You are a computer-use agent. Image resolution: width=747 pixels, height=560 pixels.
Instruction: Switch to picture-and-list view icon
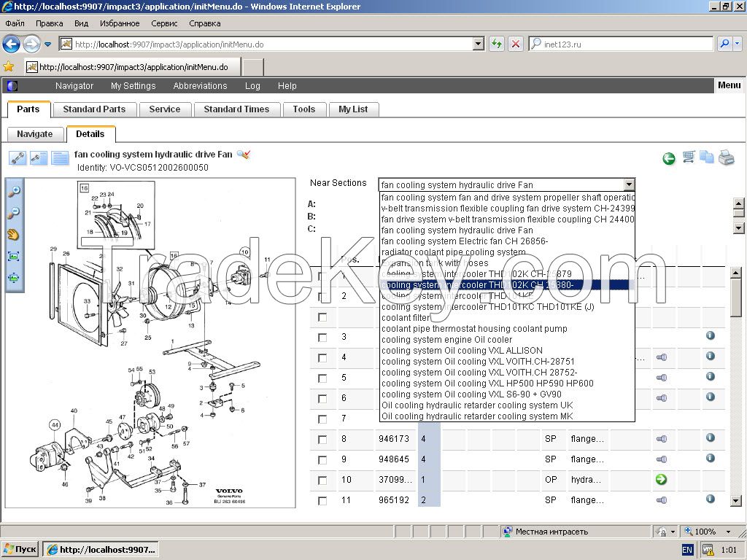(x=39, y=157)
